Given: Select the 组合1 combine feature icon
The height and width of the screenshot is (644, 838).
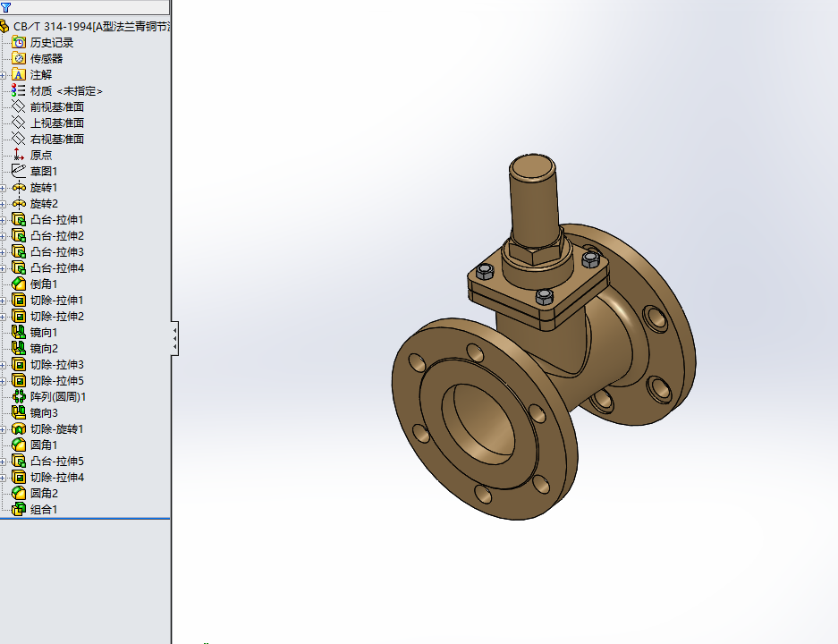Looking at the screenshot, I should tap(19, 509).
